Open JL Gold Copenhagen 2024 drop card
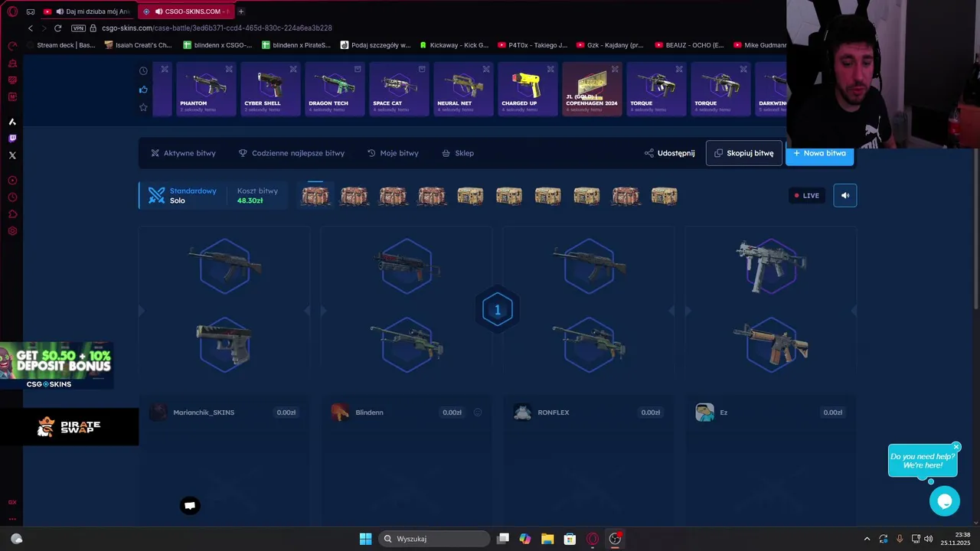This screenshot has height=551, width=980. (592, 89)
